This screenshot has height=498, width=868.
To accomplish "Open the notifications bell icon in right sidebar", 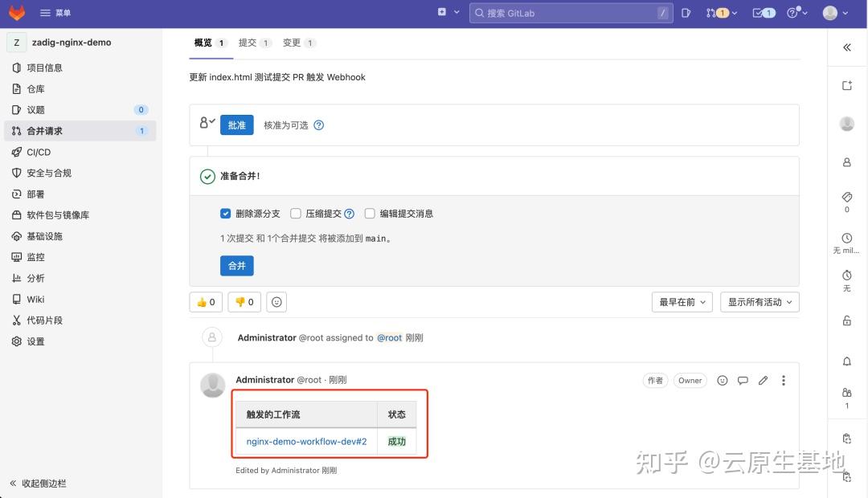I will click(x=846, y=361).
